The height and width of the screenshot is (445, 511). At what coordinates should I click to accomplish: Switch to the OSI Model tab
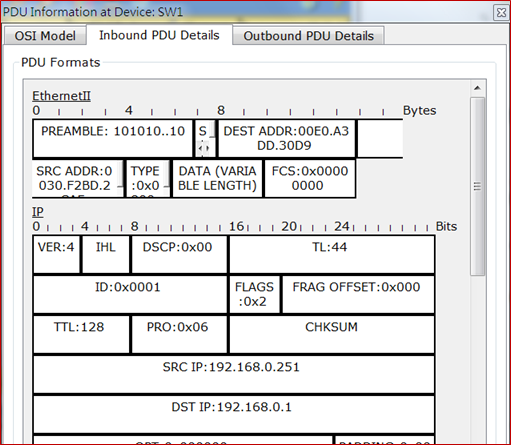tap(45, 35)
